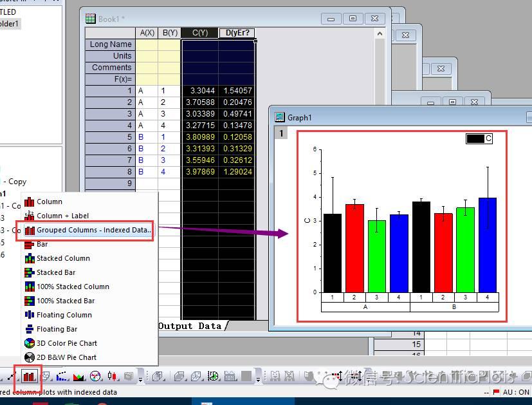
Task: Click the column plot toolbar button
Action: pyautogui.click(x=28, y=376)
